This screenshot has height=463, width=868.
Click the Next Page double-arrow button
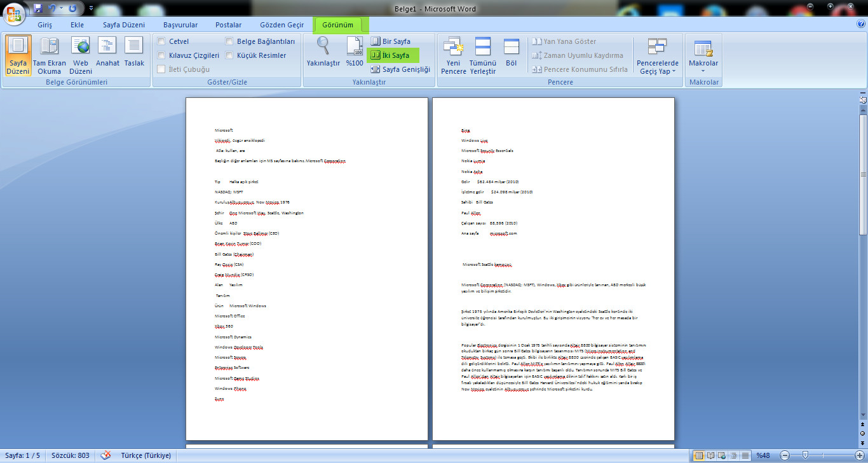pyautogui.click(x=863, y=442)
